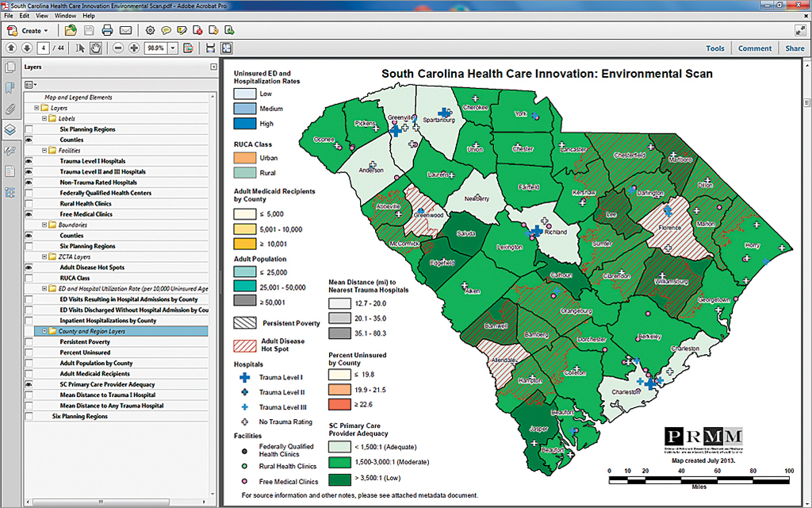Collapse the Layers panel with its corner button
The image size is (812, 508).
[213, 67]
